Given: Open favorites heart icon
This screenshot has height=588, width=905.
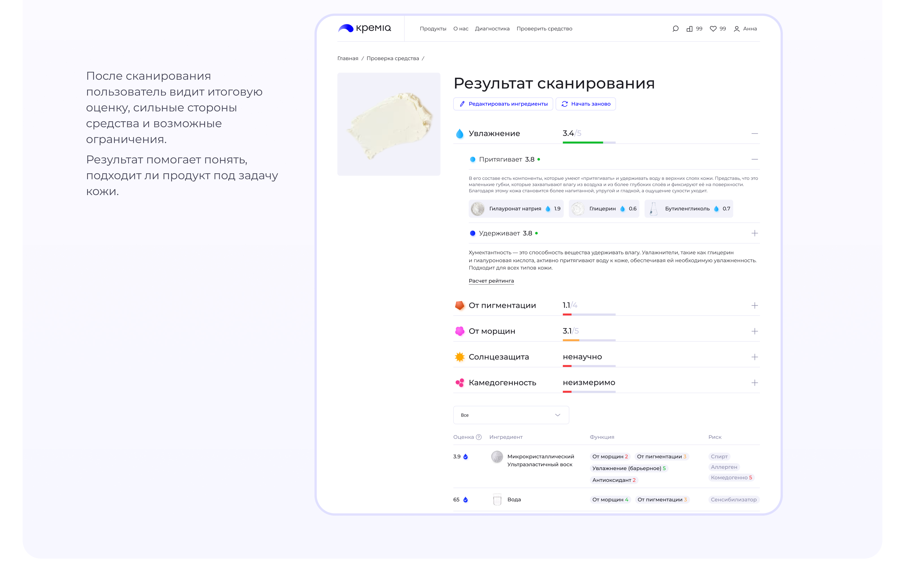Looking at the screenshot, I should (713, 29).
